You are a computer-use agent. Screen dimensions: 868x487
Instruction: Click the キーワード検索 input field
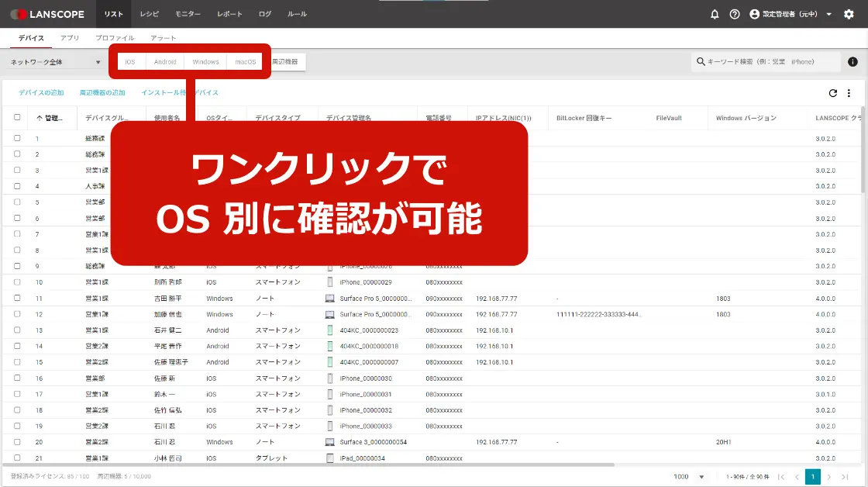pos(766,62)
